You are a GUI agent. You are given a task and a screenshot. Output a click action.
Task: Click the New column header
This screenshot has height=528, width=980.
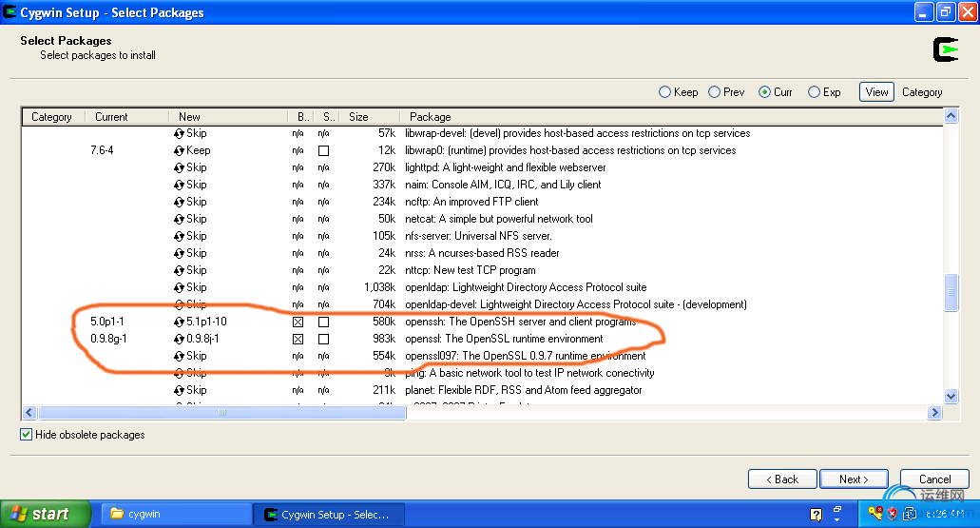point(228,117)
